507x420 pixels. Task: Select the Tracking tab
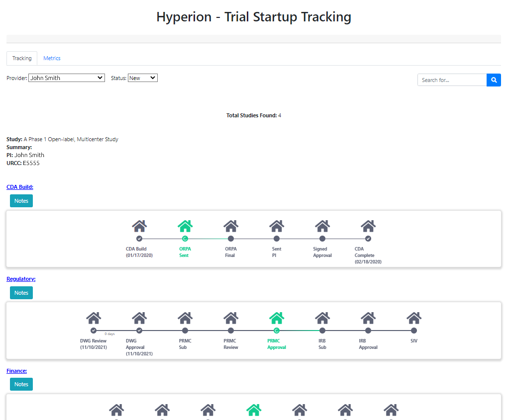point(22,58)
